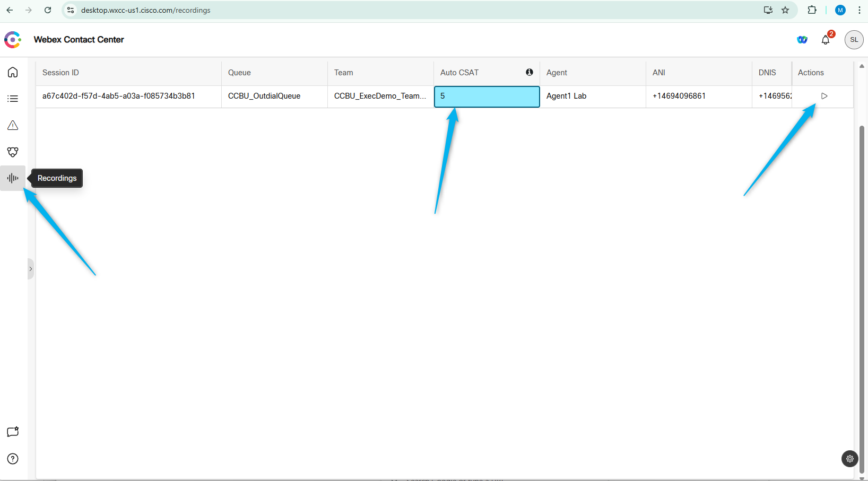Viewport: 868px width, 481px height.
Task: Open the task list sidebar icon
Action: point(13,99)
